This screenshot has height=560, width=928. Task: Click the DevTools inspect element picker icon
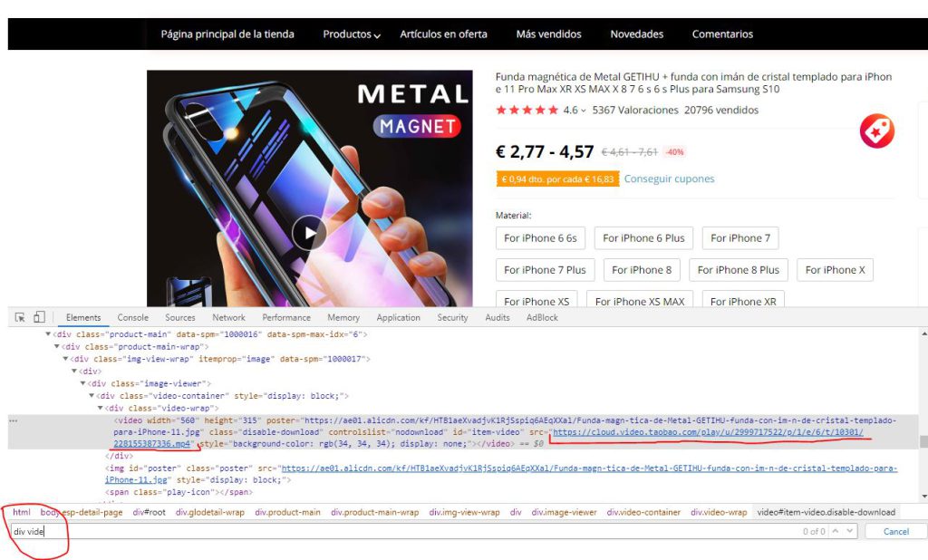pyautogui.click(x=20, y=317)
